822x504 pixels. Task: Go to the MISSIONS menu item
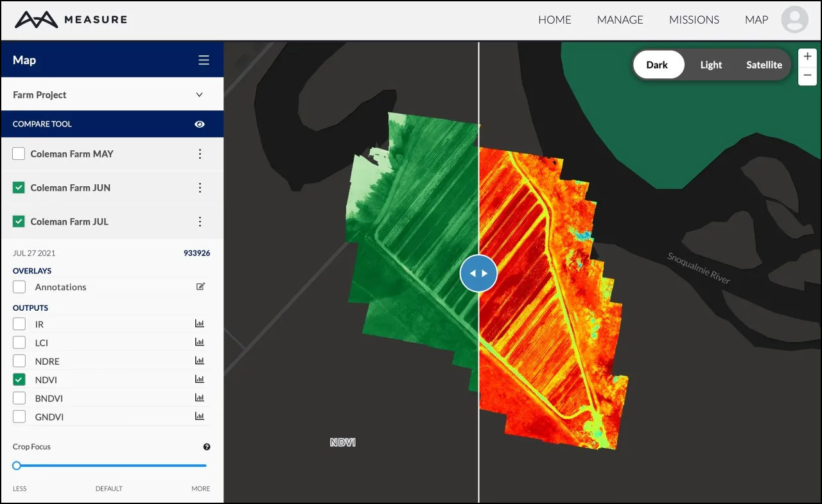(694, 20)
